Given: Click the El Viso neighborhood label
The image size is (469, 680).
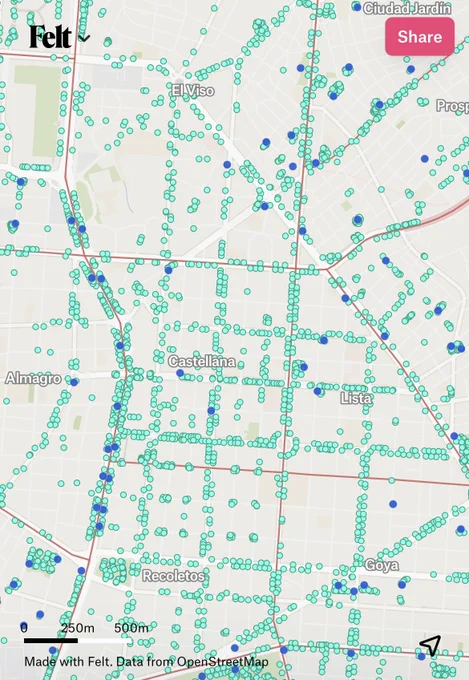Looking at the screenshot, I should coord(193,91).
